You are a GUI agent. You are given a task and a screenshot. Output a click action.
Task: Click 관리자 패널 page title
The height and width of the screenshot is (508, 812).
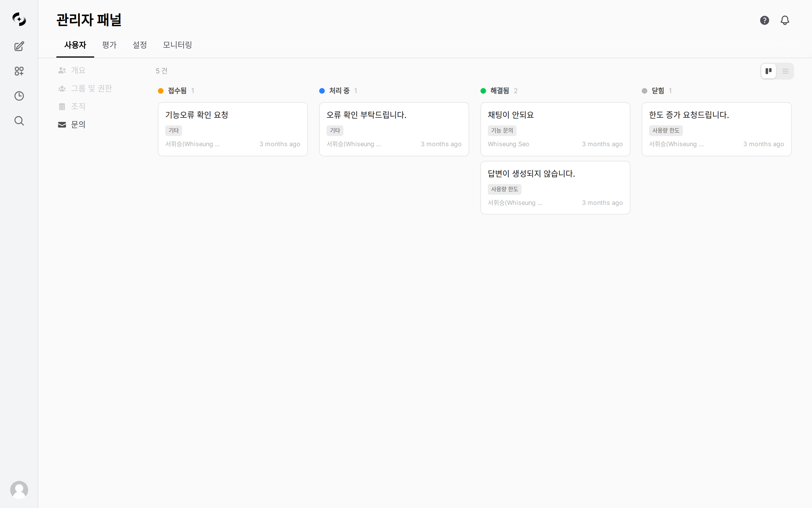89,20
